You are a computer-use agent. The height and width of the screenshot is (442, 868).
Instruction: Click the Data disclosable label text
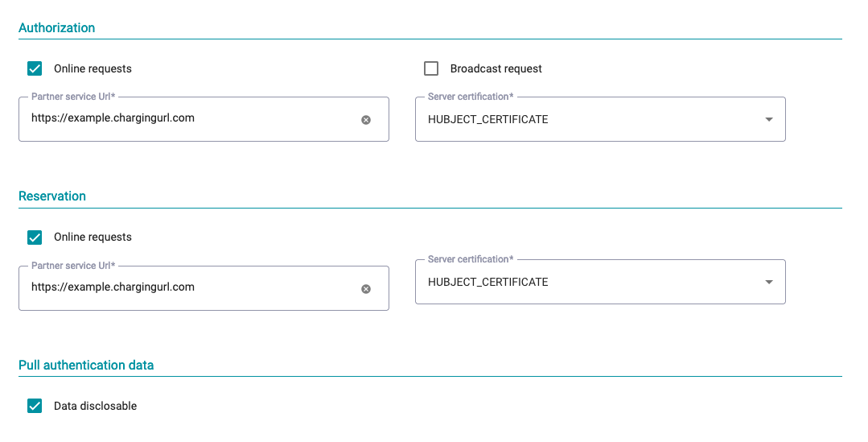95,406
